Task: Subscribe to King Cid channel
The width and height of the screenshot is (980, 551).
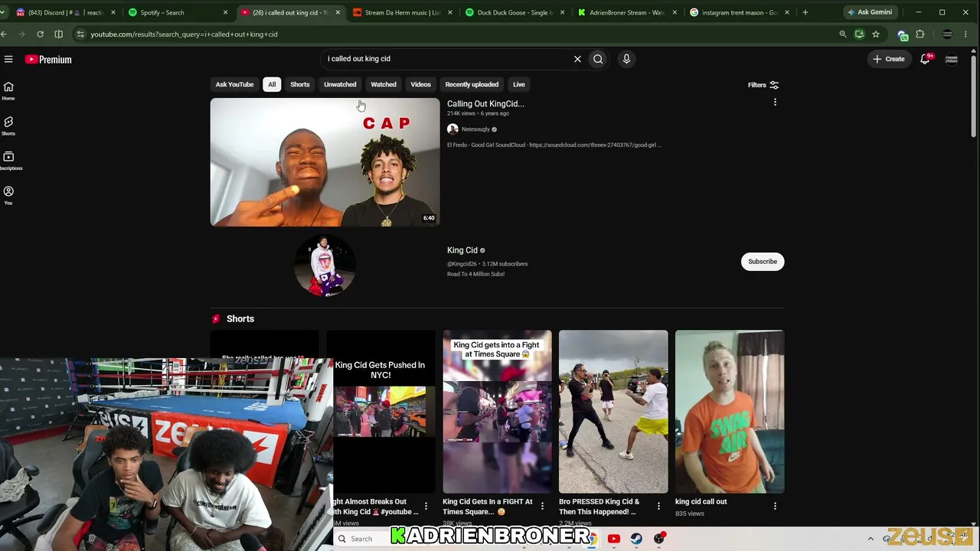Action: (763, 262)
